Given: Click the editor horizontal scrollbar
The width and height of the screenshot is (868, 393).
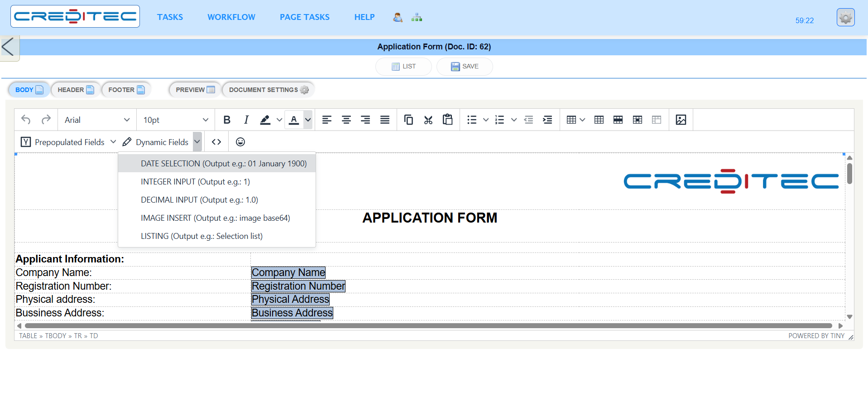Looking at the screenshot, I should click(x=428, y=325).
